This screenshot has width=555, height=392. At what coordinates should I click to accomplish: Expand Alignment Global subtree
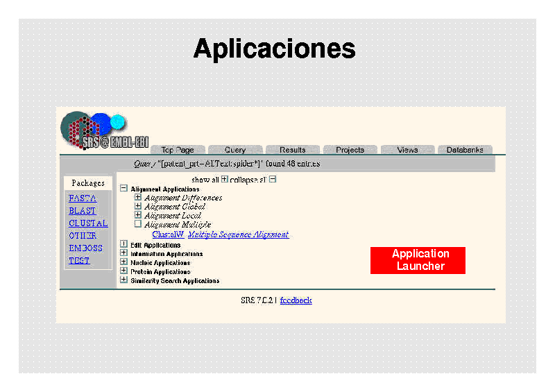coord(138,207)
